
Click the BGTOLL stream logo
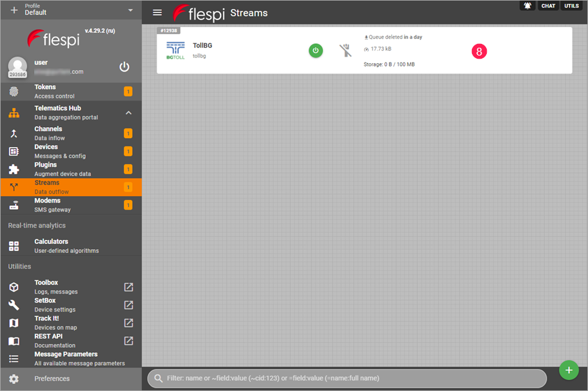tap(175, 51)
